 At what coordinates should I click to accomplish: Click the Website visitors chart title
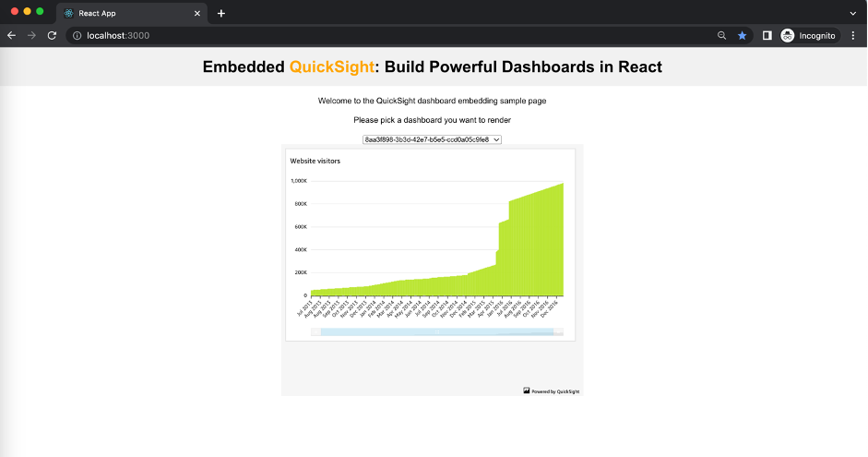pyautogui.click(x=315, y=161)
